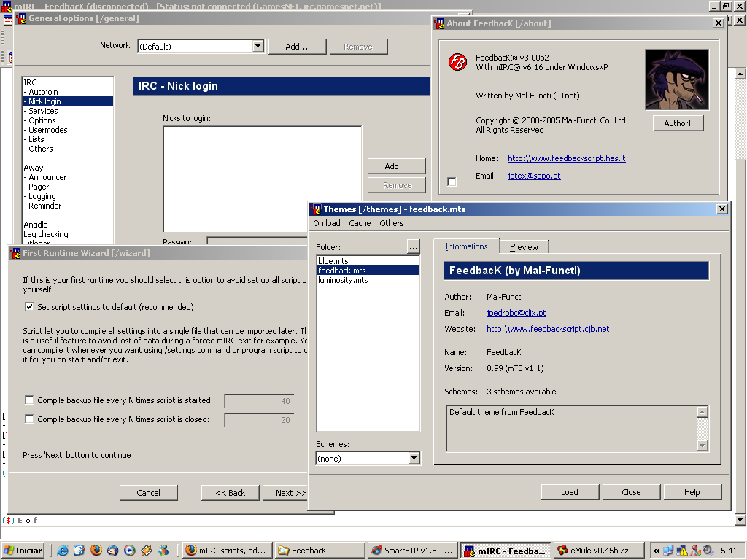Click Add... button beside Nicks to login list
Viewport: 747px width, 560px height.
click(396, 166)
